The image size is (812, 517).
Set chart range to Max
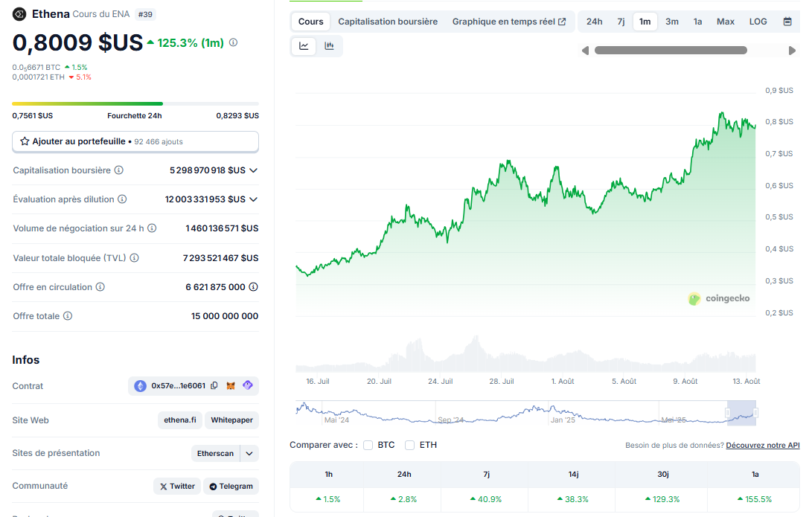point(726,22)
